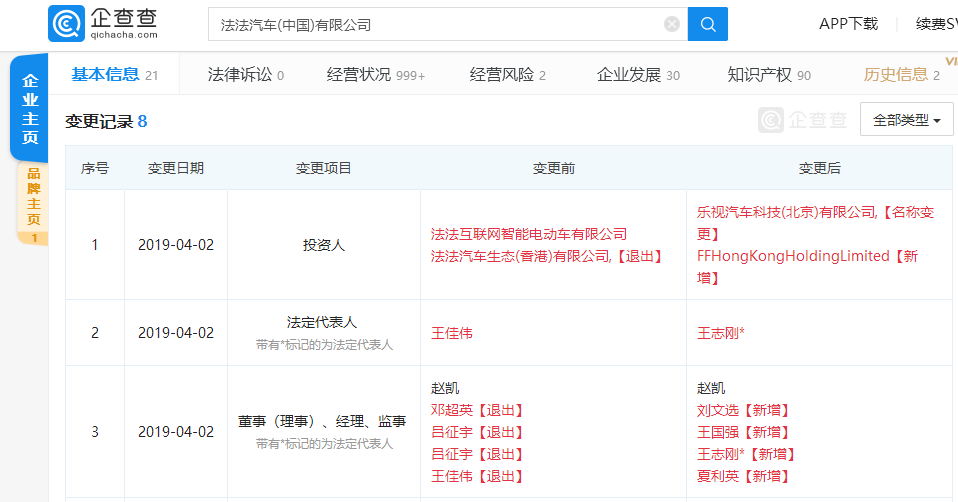
Task: Open 王志刚* in directors row
Action: pos(720,454)
